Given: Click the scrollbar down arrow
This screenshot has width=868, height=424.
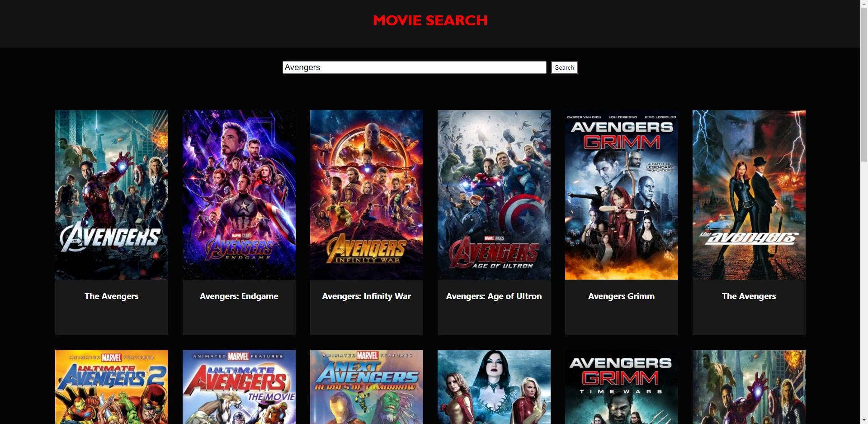Looking at the screenshot, I should (864, 420).
